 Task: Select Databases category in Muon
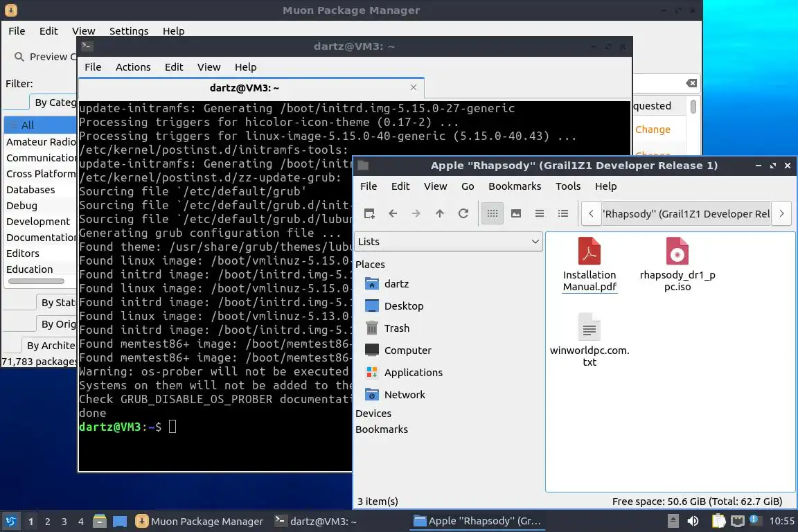tap(41, 190)
